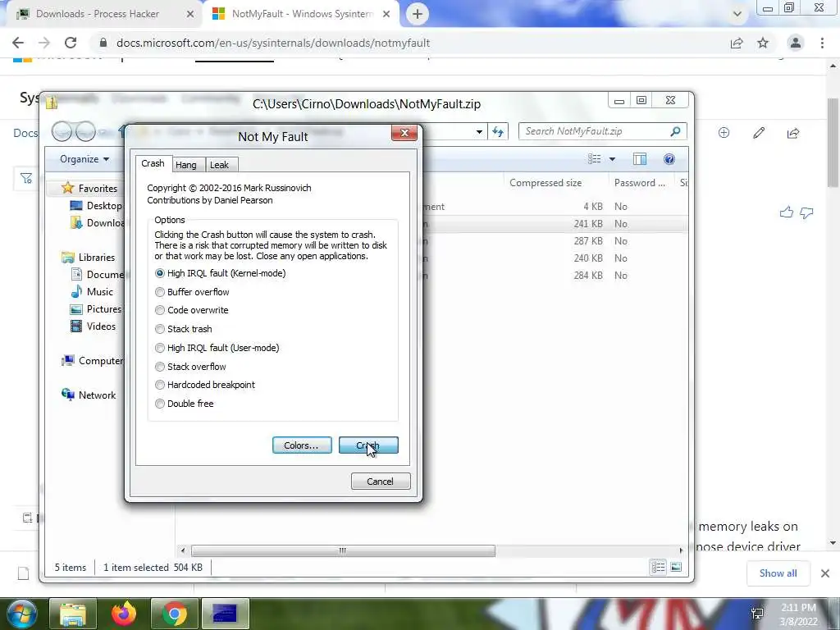Click the Chrome address bar URL
Viewport: 840px width, 630px height.
[273, 43]
